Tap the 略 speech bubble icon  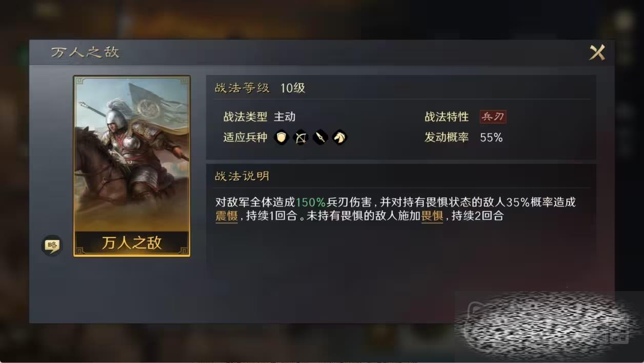point(52,246)
